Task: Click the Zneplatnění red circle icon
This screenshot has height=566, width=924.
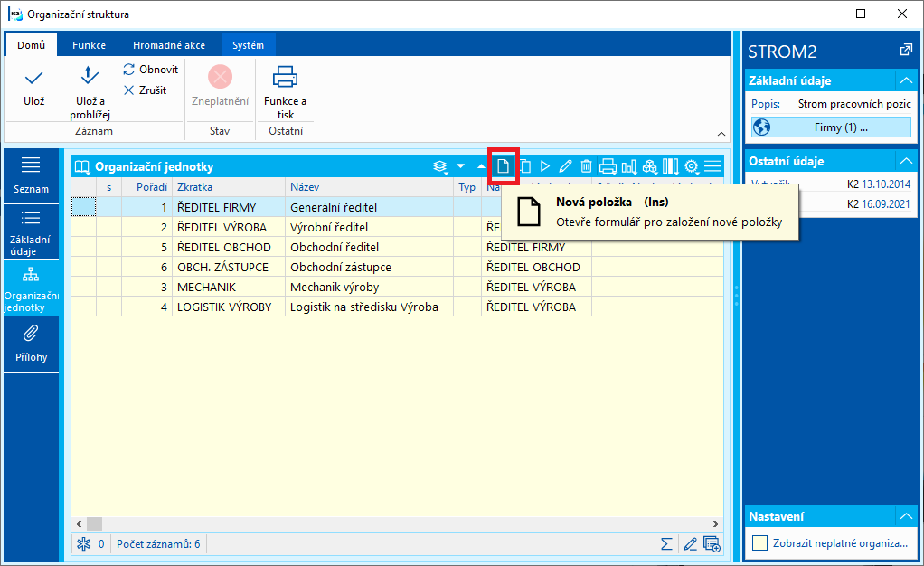Action: [x=220, y=77]
